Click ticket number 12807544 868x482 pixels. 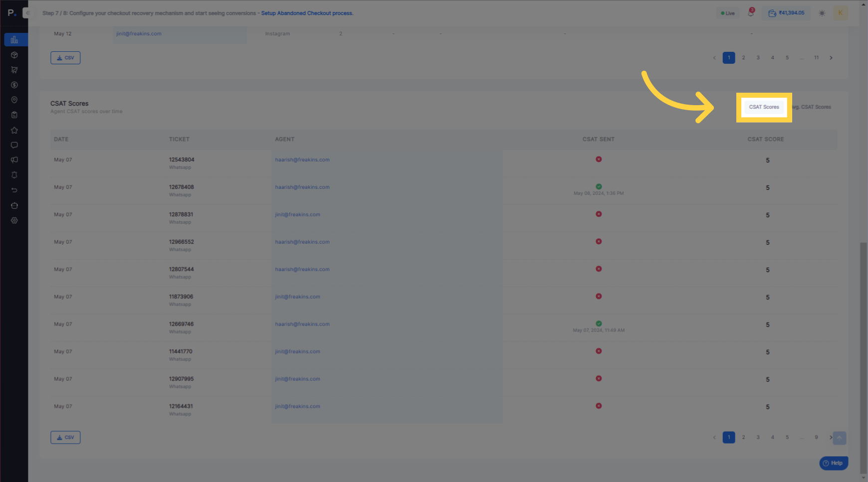click(x=182, y=270)
